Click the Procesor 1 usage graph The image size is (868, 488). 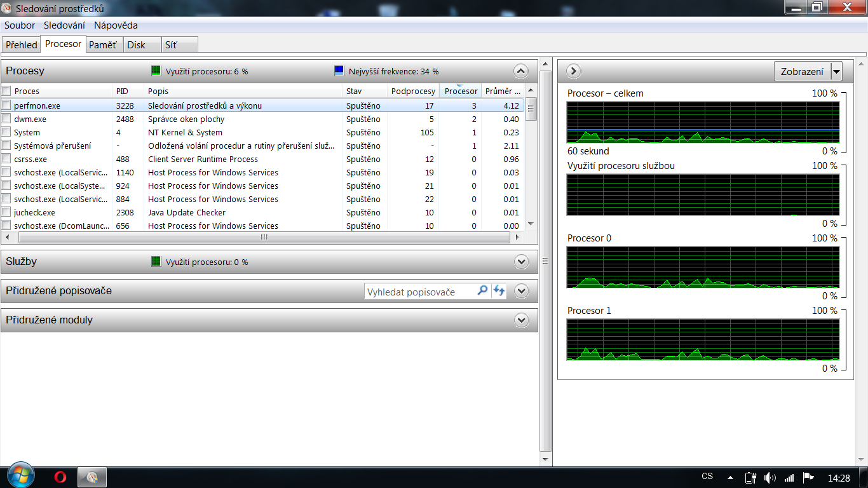pos(703,340)
